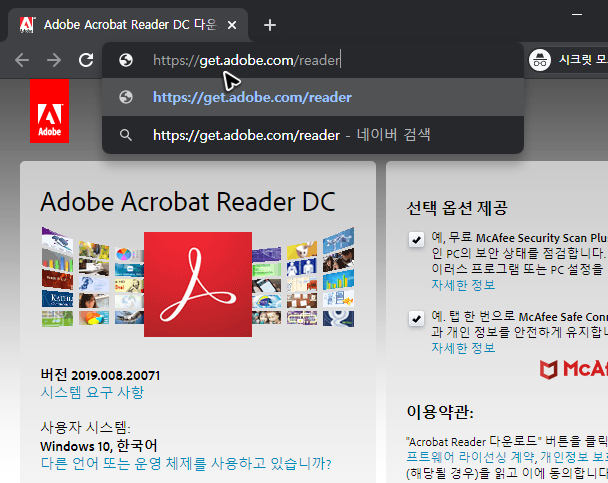Open the incognito mode (시크릿 모드) icon
Viewport: 608px width, 483px height.
pyautogui.click(x=540, y=60)
